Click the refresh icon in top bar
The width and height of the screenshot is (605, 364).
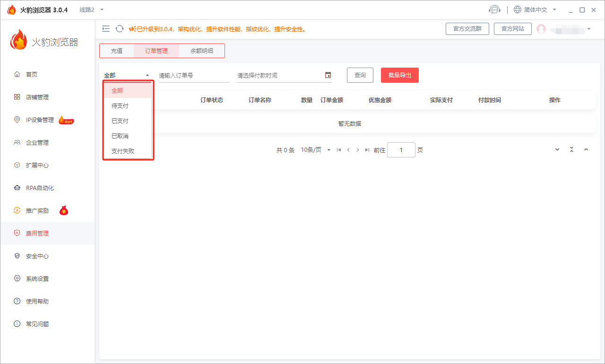120,29
